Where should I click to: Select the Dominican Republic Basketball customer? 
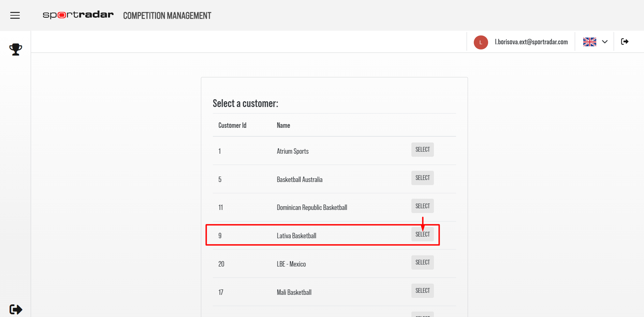click(422, 206)
